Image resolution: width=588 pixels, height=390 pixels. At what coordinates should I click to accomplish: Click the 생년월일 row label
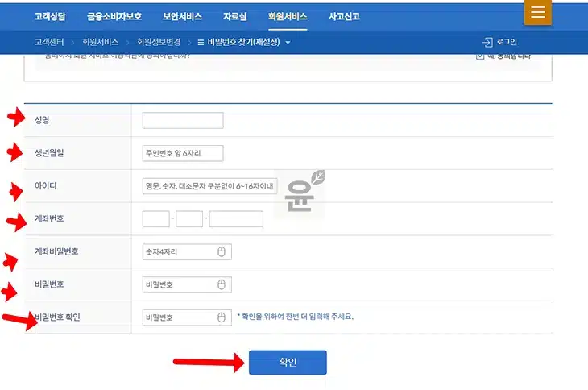click(x=49, y=152)
